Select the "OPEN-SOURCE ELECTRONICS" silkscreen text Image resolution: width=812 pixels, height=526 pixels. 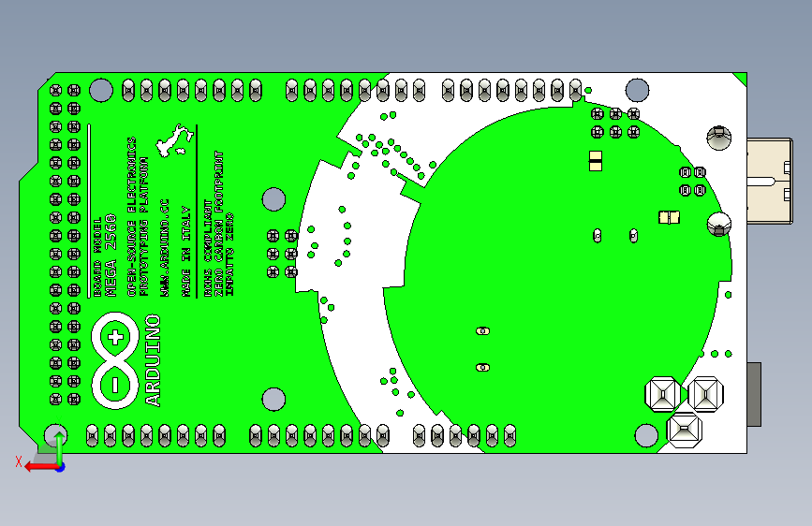tap(131, 216)
